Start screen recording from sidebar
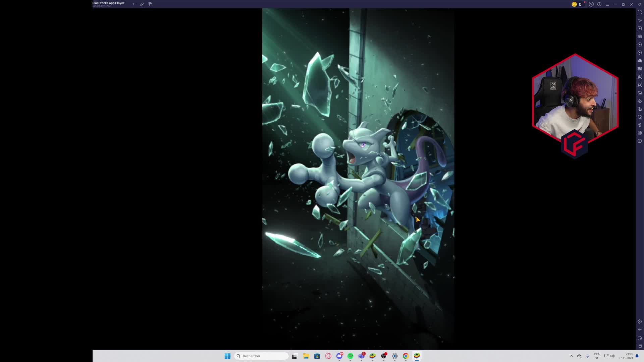The height and width of the screenshot is (362, 644). pyautogui.click(x=640, y=85)
